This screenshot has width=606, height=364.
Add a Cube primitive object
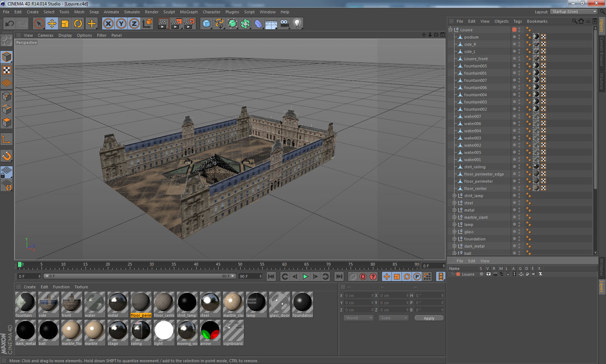206,24
